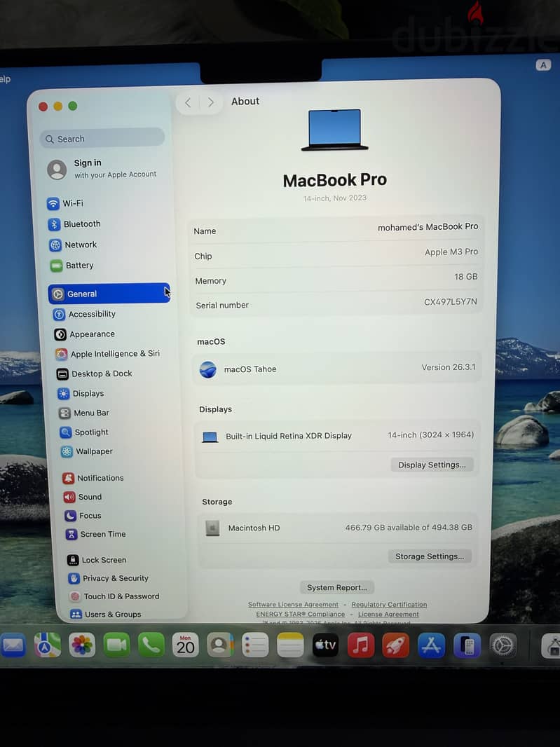Open FaceTime from the Dock
This screenshot has height=747, width=560.
coord(117,645)
